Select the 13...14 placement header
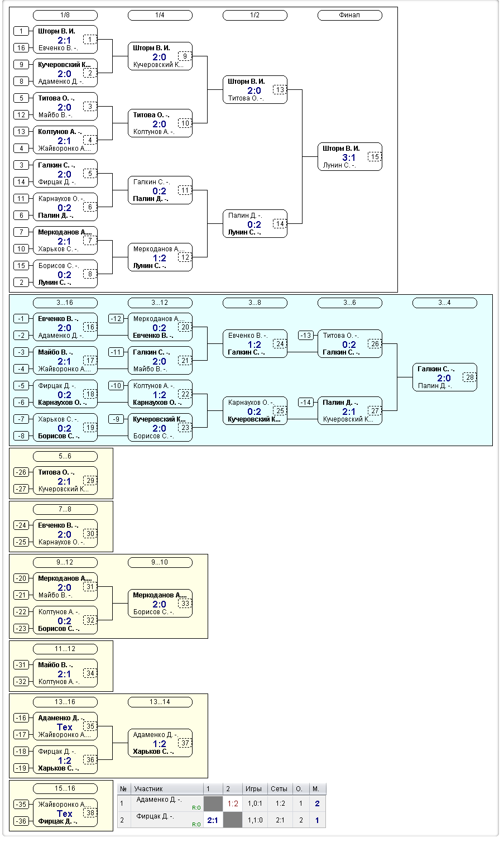 (160, 702)
